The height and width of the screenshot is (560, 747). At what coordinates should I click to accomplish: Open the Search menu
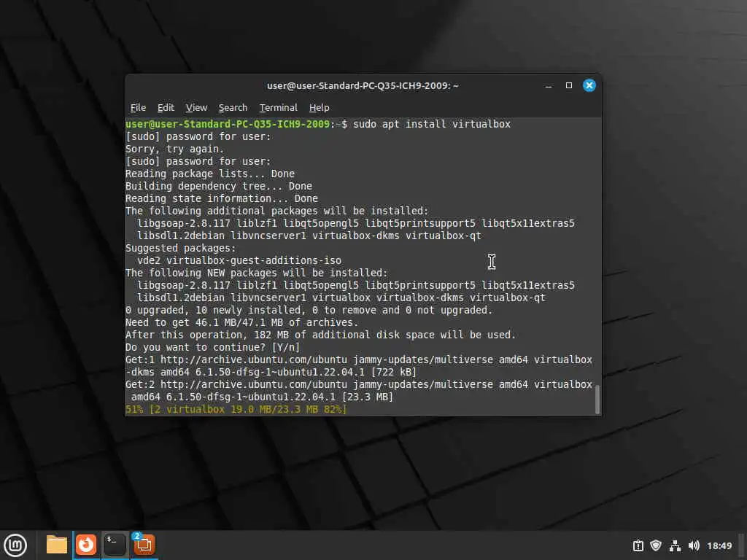pyautogui.click(x=233, y=108)
